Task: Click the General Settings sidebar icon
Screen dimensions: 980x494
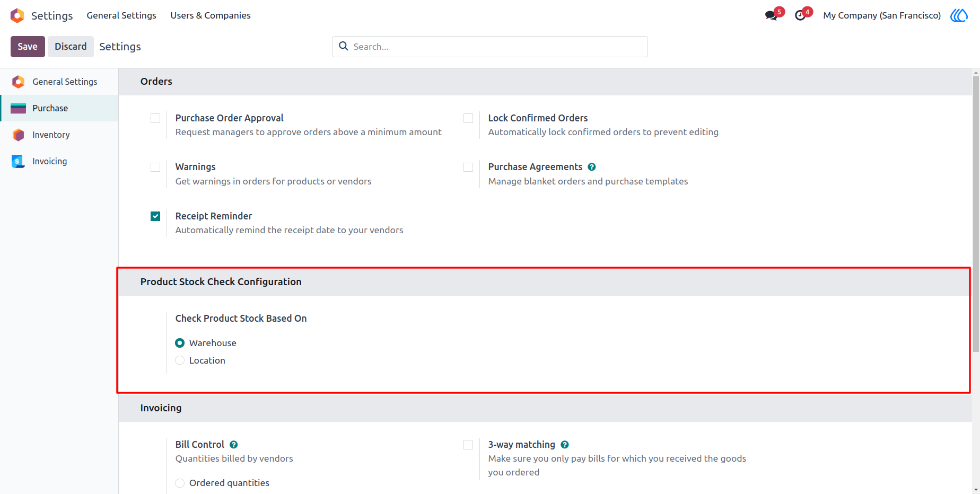Action: click(18, 82)
